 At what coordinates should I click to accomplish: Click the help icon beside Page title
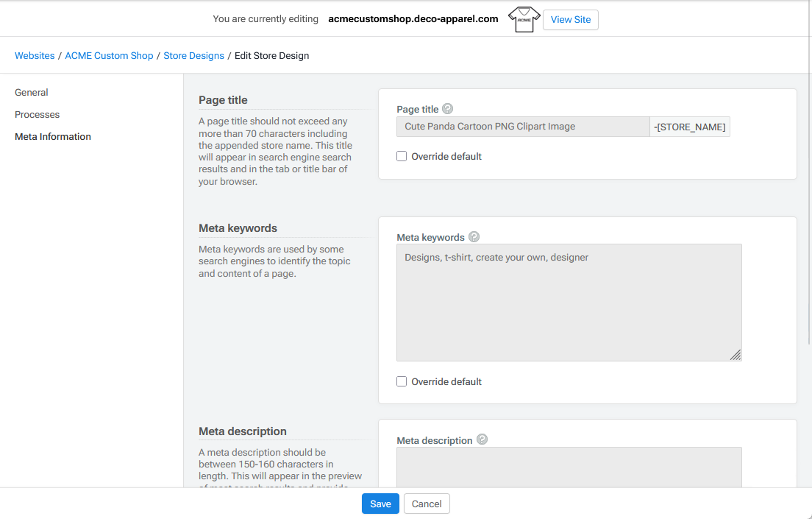447,109
